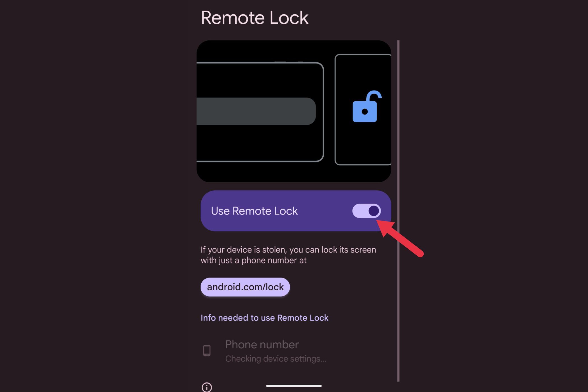Click the phone device icon beside Phone number

pos(207,351)
